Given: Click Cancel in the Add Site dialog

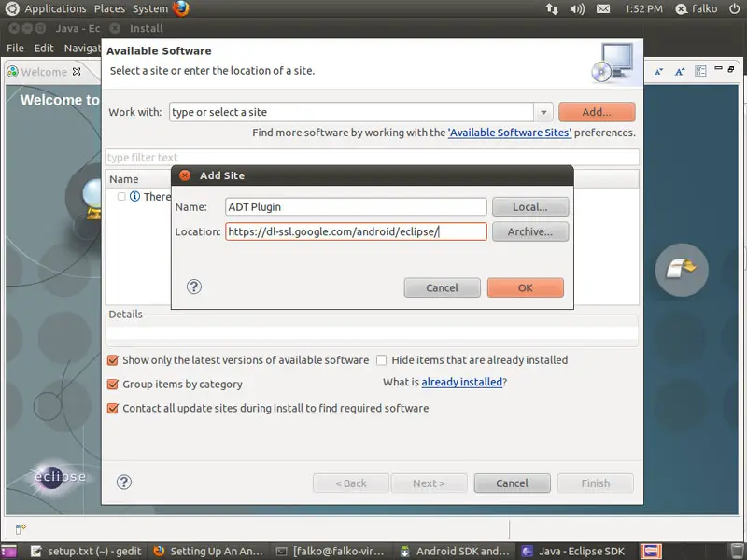Looking at the screenshot, I should 442,287.
